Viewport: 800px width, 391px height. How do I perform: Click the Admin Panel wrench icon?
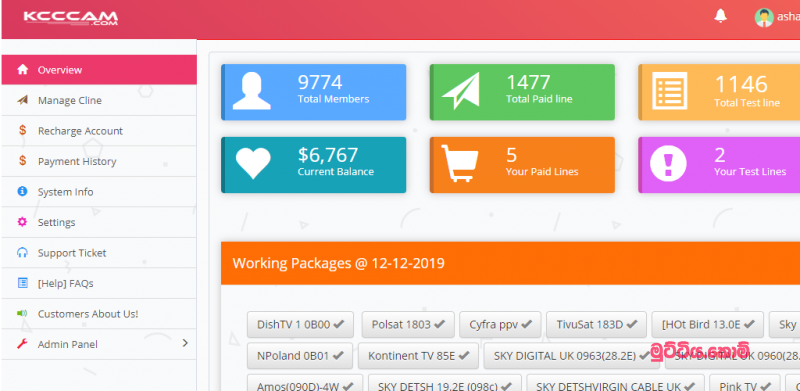(x=22, y=344)
